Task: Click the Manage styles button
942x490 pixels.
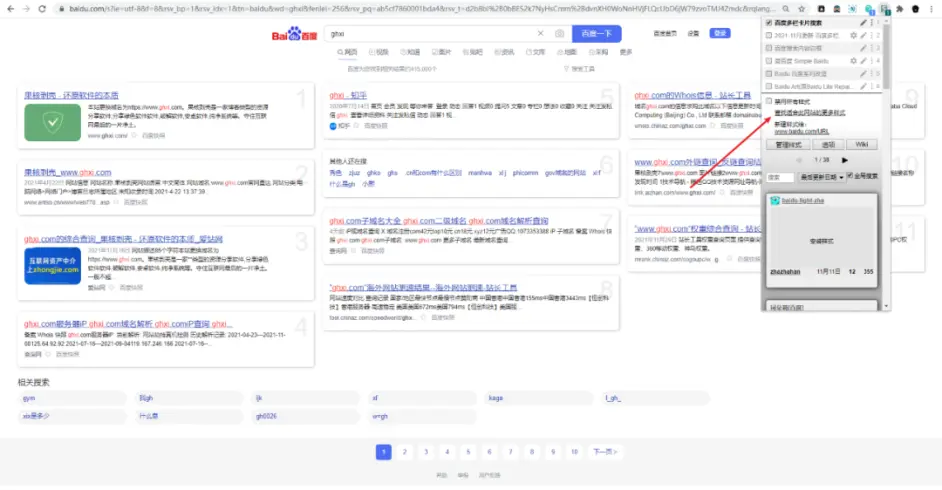Action: 788,145
